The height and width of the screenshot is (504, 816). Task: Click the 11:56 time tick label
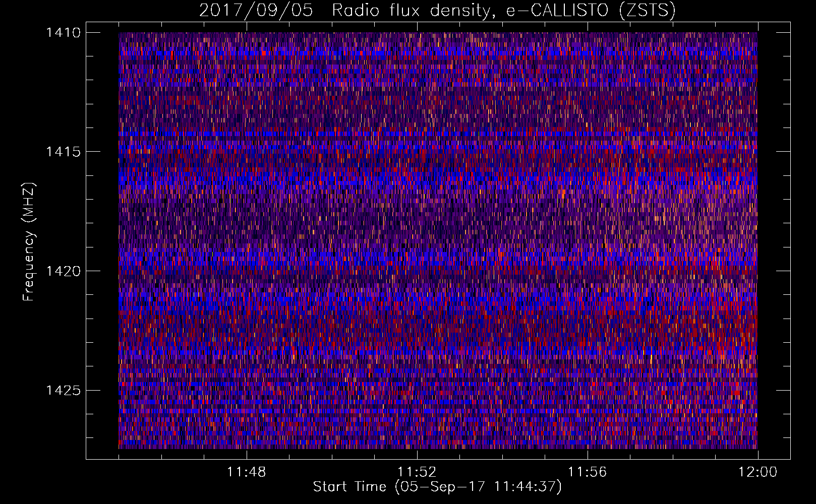click(x=587, y=472)
